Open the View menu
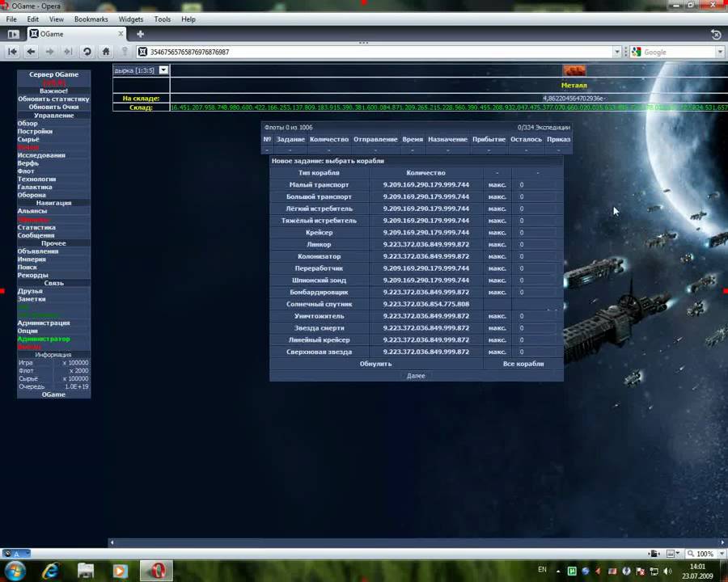Image resolution: width=728 pixels, height=582 pixels. click(x=56, y=19)
